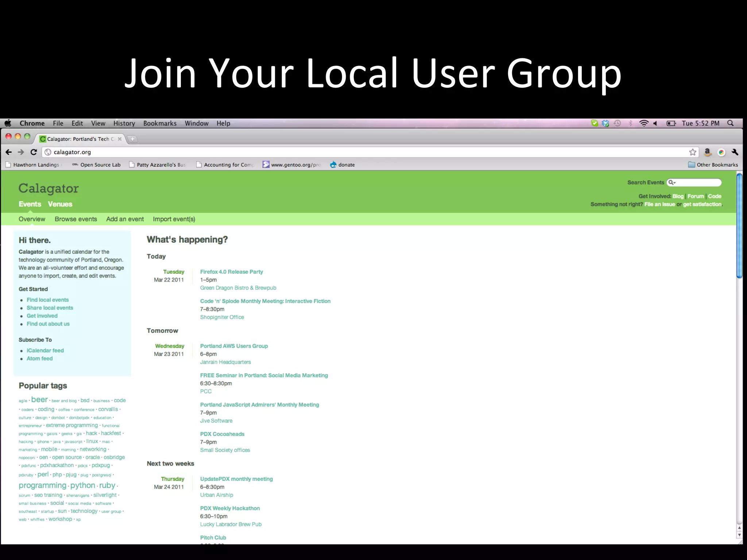
Task: Switch to the Venues section
Action: [60, 204]
